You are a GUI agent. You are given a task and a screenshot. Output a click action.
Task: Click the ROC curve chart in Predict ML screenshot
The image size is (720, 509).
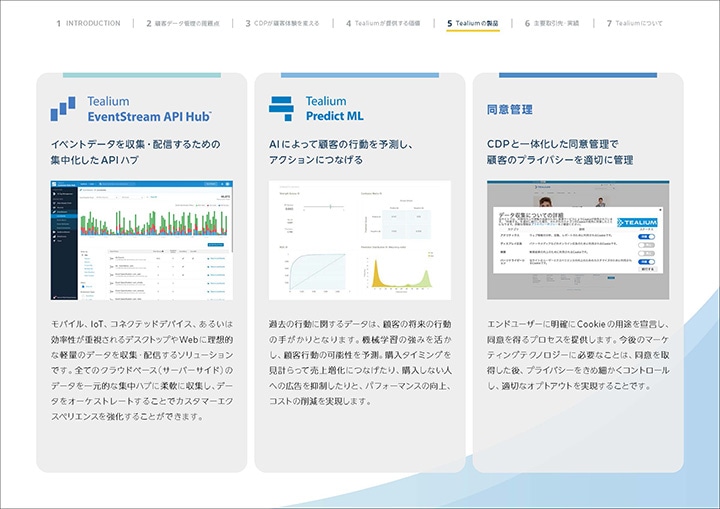[317, 271]
